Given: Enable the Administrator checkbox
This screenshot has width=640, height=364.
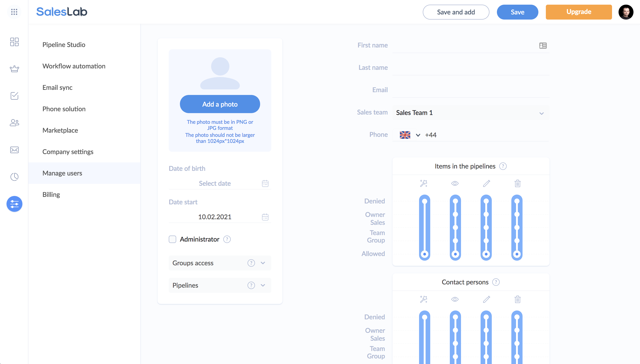Looking at the screenshot, I should tap(173, 239).
